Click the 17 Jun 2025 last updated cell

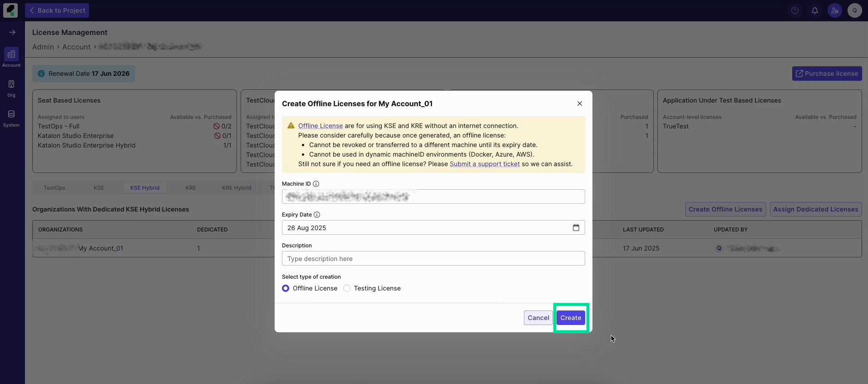pyautogui.click(x=641, y=248)
